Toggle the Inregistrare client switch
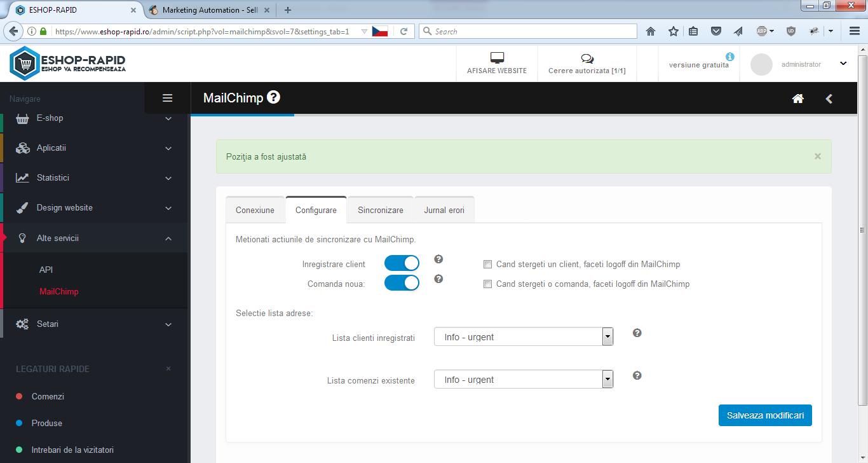The height and width of the screenshot is (463, 868). coord(402,263)
